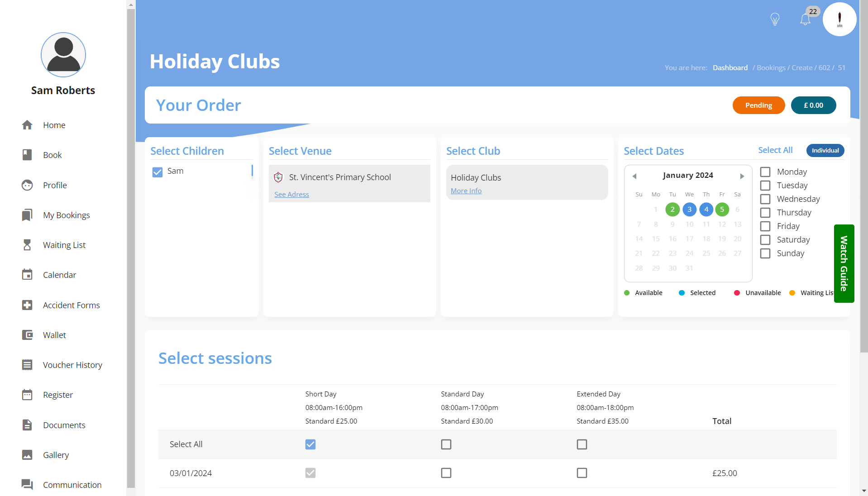Image resolution: width=868 pixels, height=496 pixels.
Task: Expand the Watch Guide side panel
Action: coord(843,263)
